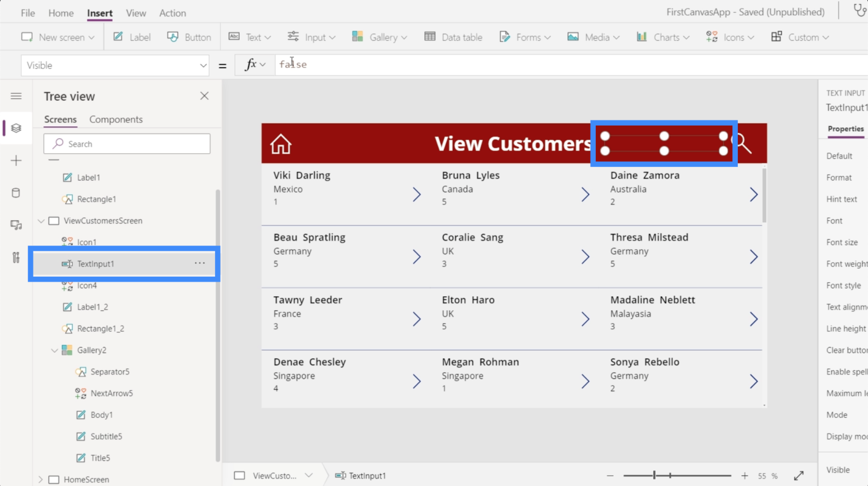This screenshot has width=868, height=486.
Task: Open the Charts dropdown
Action: click(x=663, y=37)
